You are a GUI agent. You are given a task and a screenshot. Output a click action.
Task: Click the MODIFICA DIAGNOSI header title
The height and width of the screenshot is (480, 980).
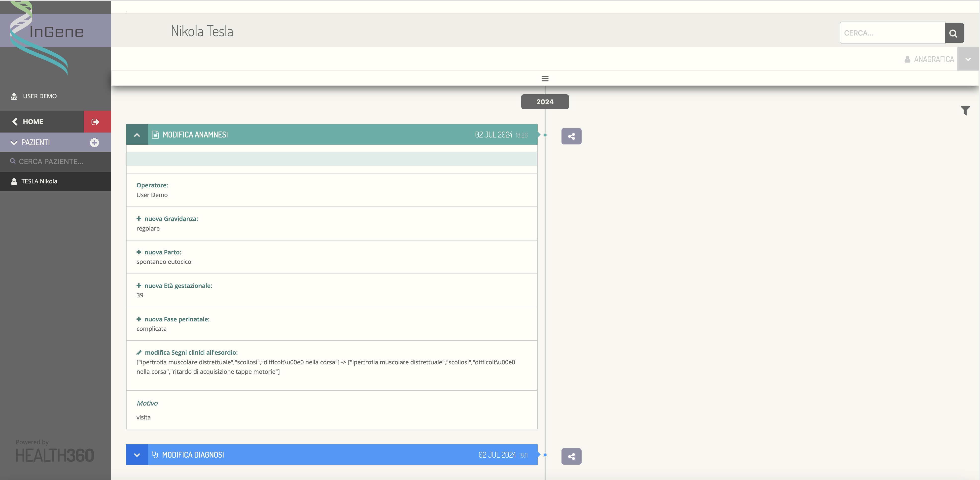click(193, 455)
